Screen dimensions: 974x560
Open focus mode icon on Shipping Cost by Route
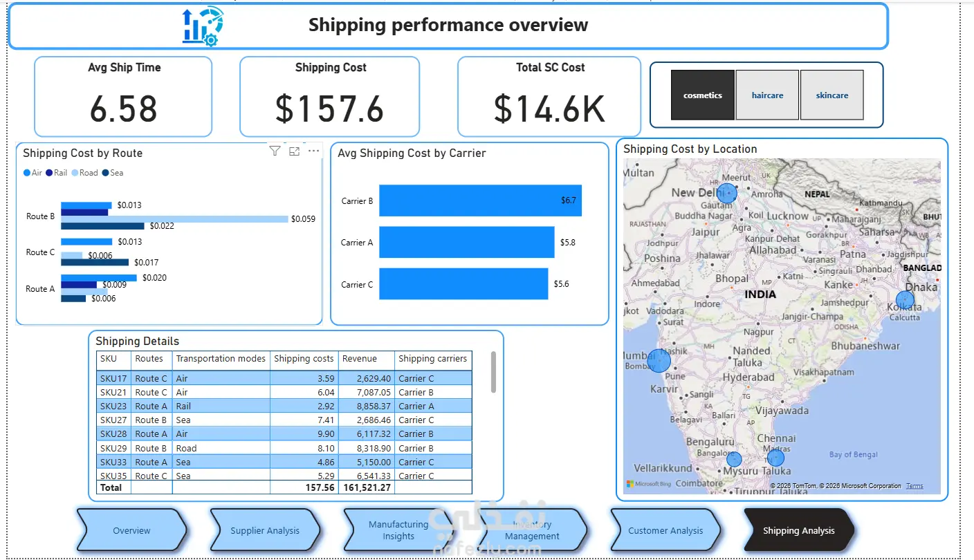295,151
